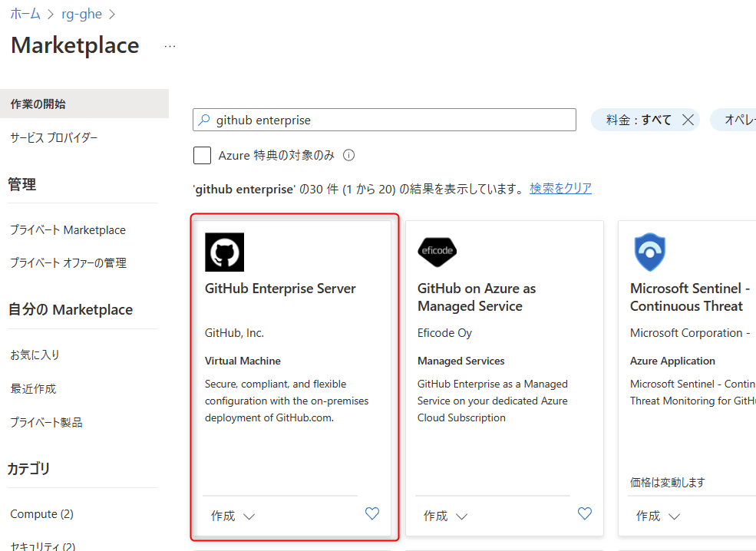The height and width of the screenshot is (551, 756).
Task: Click the 管理 section heading
Action: [21, 184]
